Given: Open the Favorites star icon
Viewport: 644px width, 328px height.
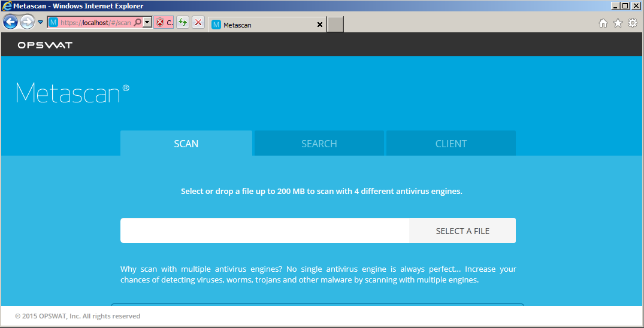Looking at the screenshot, I should click(618, 23).
